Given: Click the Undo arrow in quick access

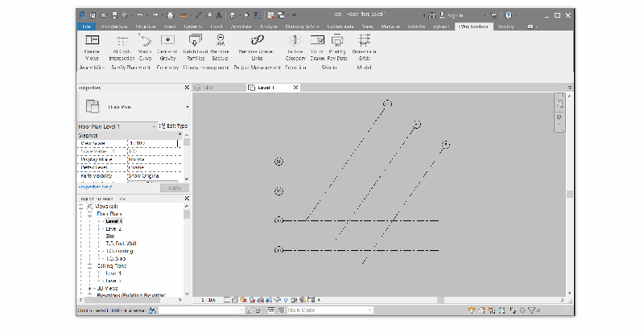Looking at the screenshot, I should [139, 15].
